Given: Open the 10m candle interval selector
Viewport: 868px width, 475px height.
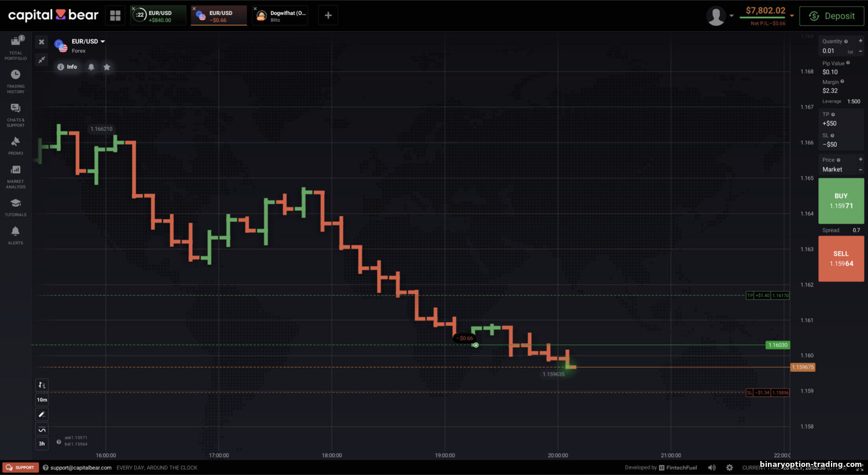Looking at the screenshot, I should pyautogui.click(x=42, y=400).
